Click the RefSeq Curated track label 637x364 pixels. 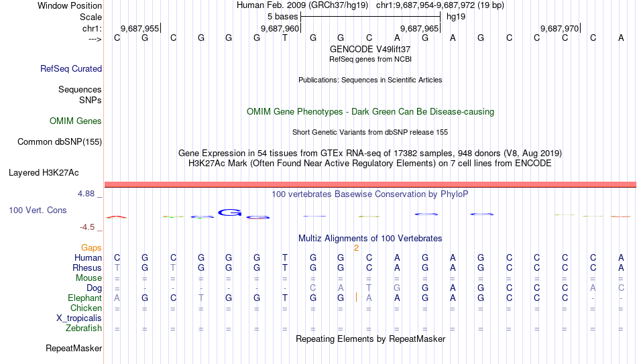pos(70,68)
